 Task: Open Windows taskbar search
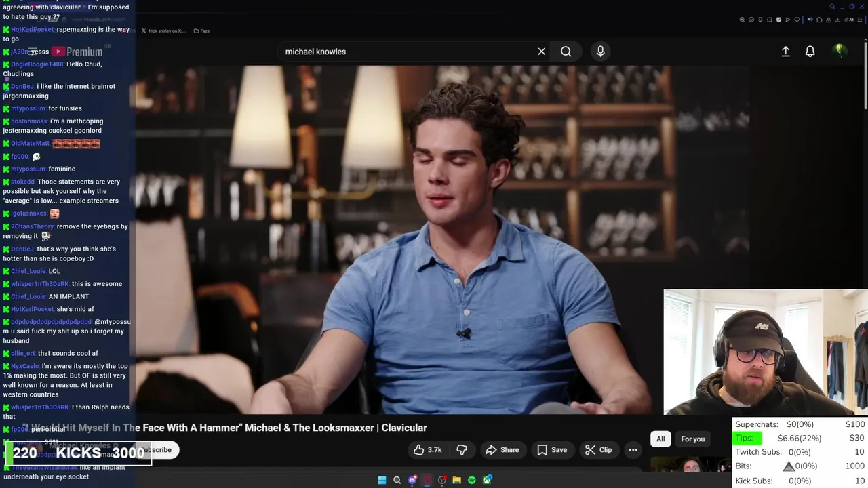click(397, 481)
